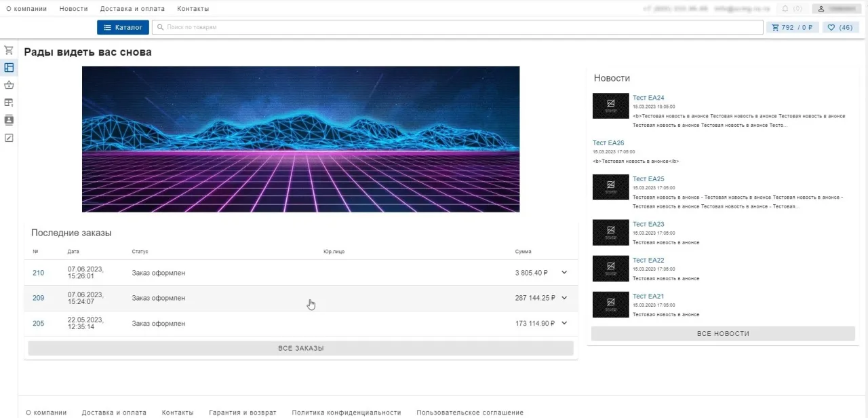Open the shopping basket sidebar icon

pos(9,85)
